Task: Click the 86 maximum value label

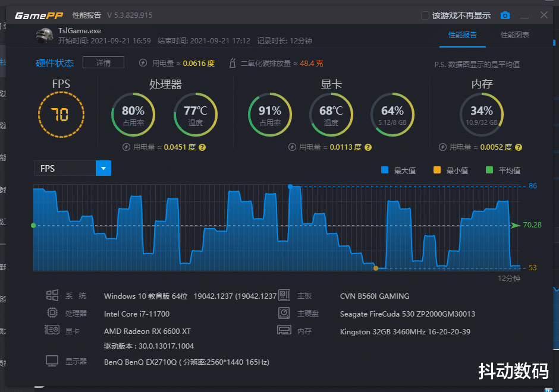Action: [x=533, y=186]
